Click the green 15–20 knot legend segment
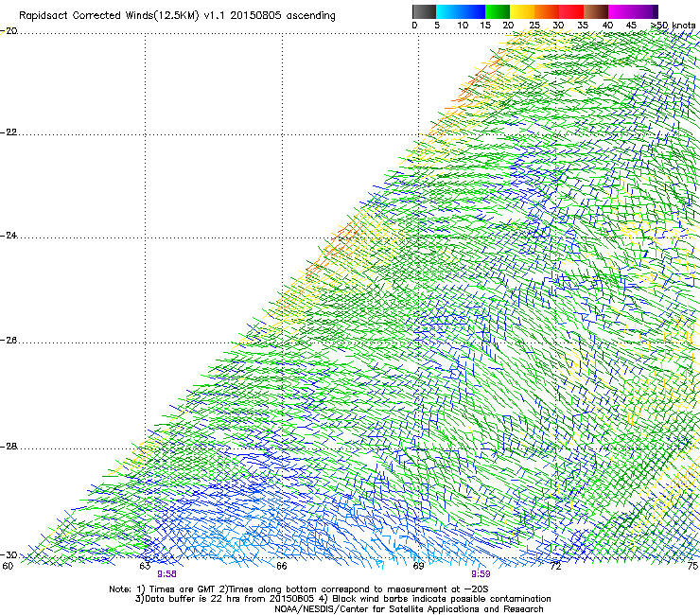Viewport: 700px width, 615px height. (x=498, y=11)
